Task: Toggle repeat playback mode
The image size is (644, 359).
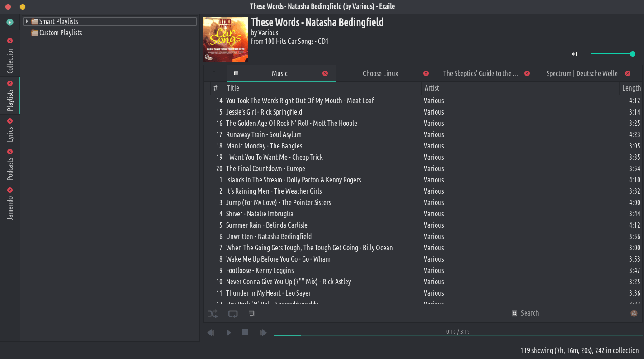Action: [x=233, y=313]
